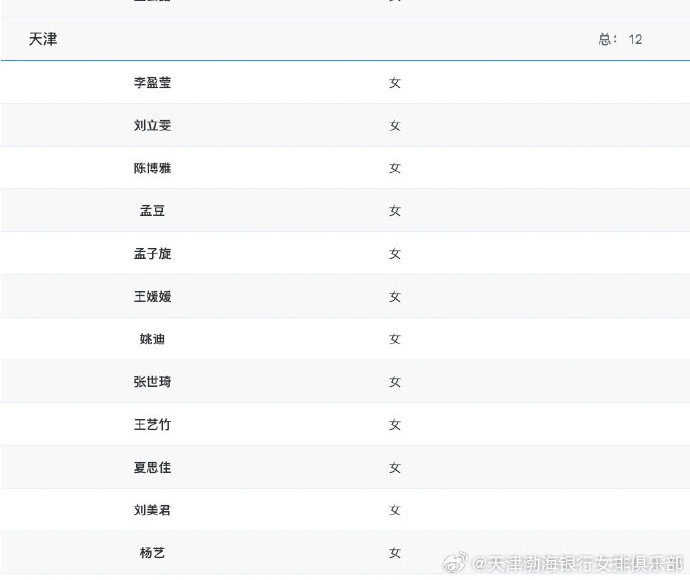
Task: Select the player name 杨艺
Action: [152, 553]
